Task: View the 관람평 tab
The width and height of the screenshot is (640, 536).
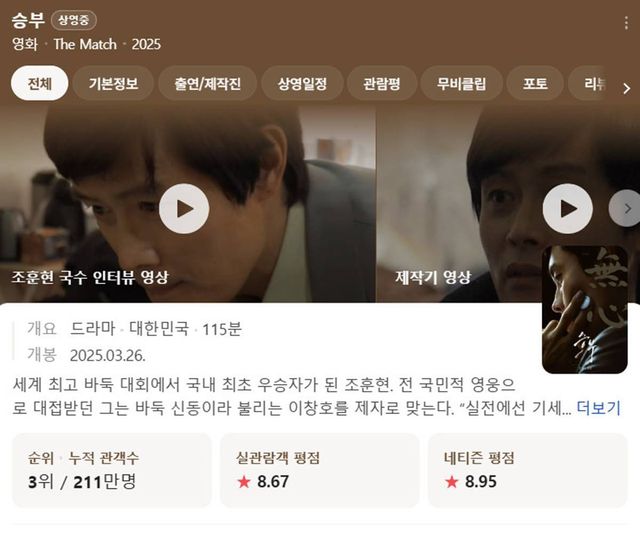Action: (x=382, y=83)
